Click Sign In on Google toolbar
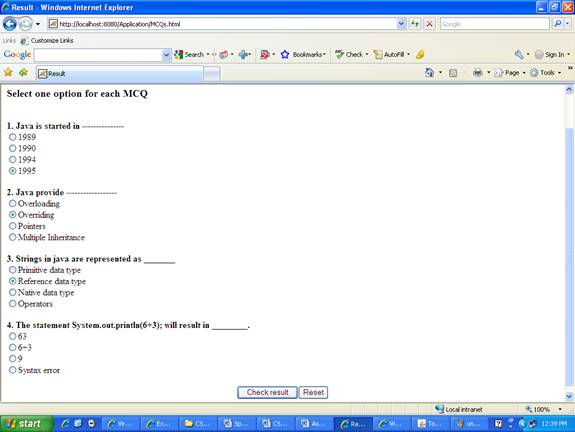The height and width of the screenshot is (432, 575). click(x=549, y=55)
